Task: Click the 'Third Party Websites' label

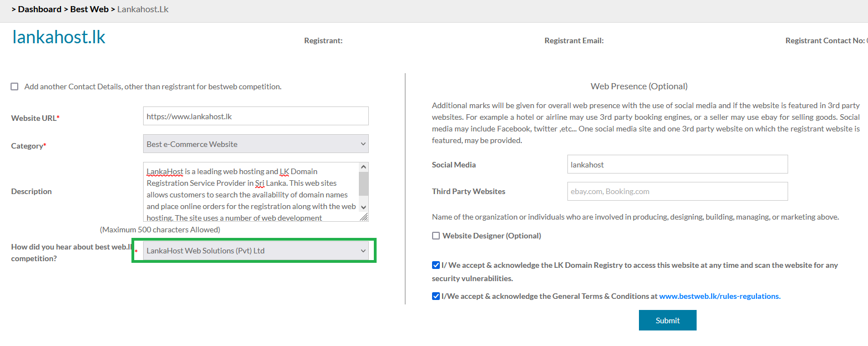Action: tap(469, 191)
